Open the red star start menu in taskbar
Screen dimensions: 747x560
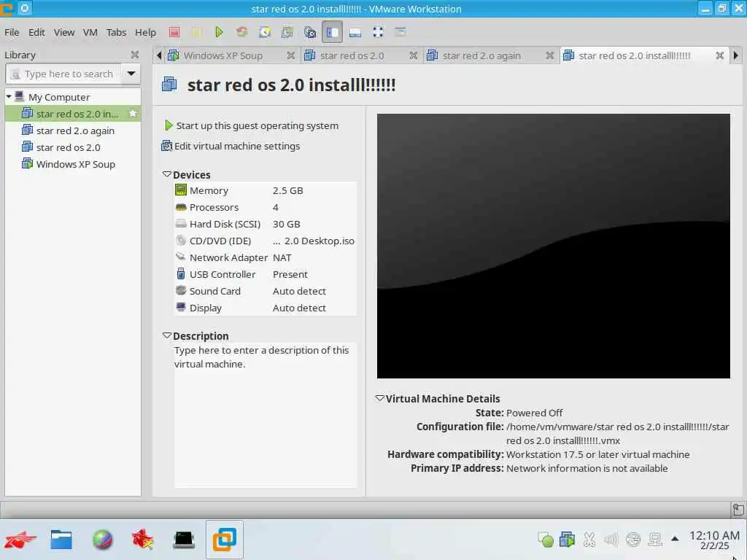[x=20, y=540]
